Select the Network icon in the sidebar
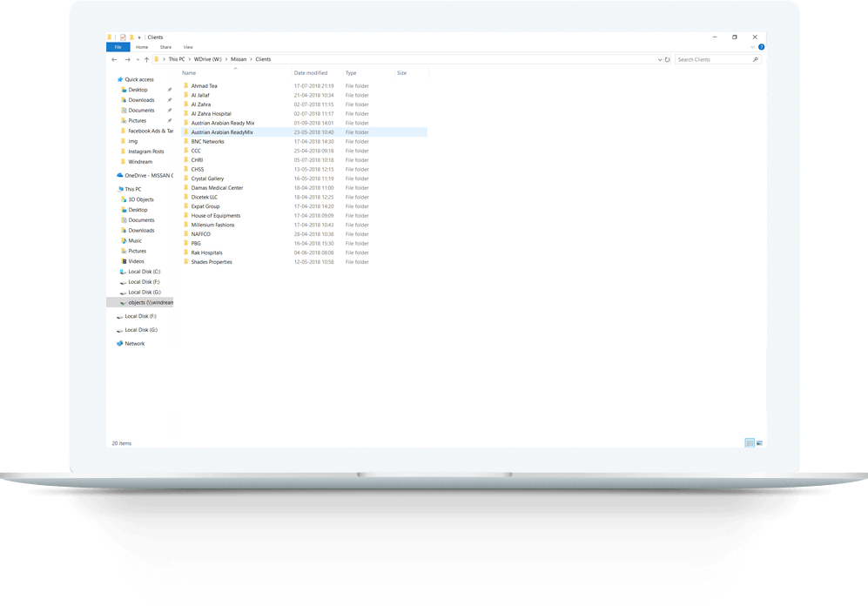 (x=119, y=344)
